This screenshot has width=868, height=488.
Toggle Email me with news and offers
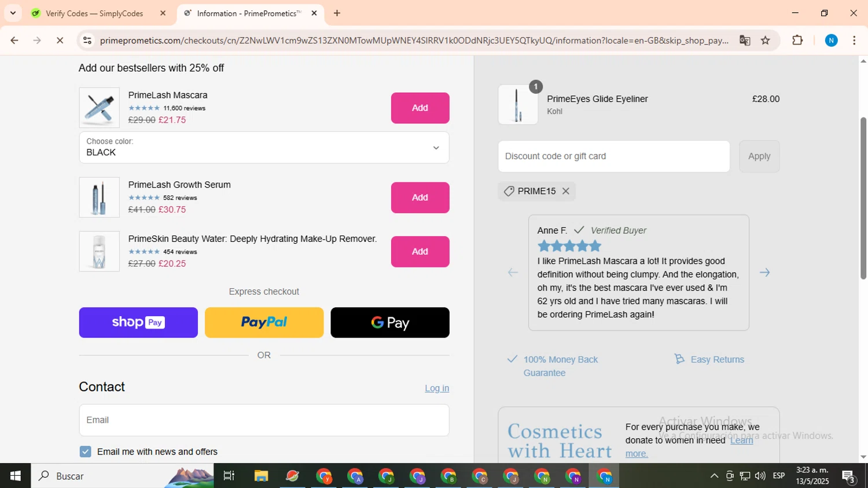(86, 452)
